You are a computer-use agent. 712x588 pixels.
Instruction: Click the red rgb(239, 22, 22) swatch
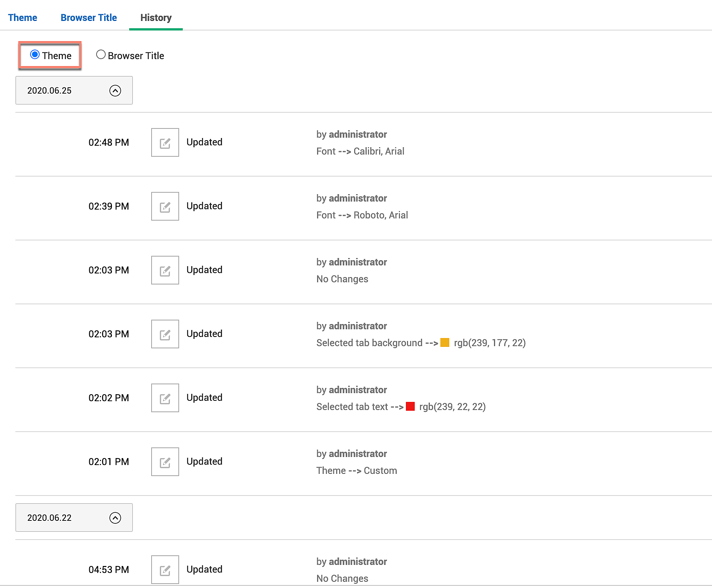point(410,407)
